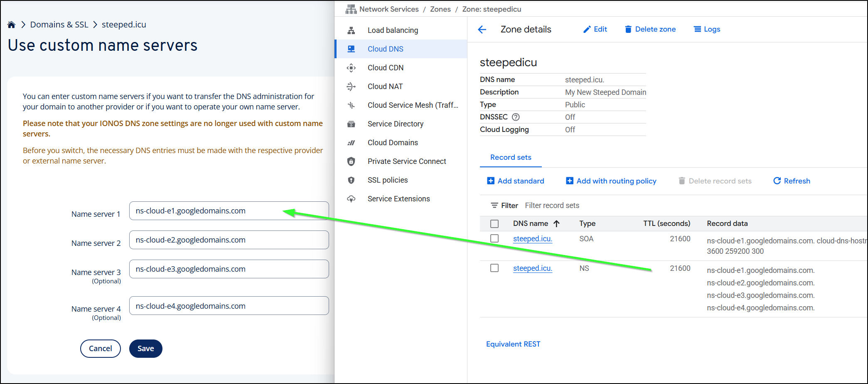868x384 pixels.
Task: Open the Filter record sets control
Action: click(x=552, y=206)
